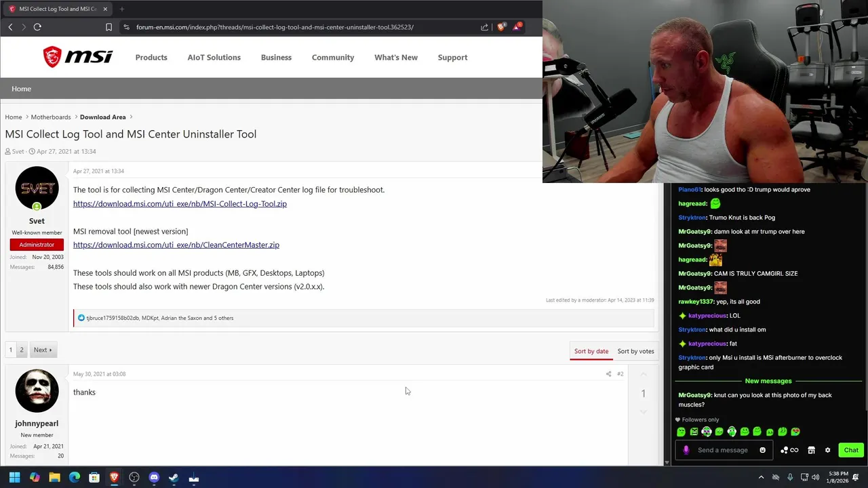868x488 pixels.
Task: Open Discord from the taskbar
Action: point(154,478)
